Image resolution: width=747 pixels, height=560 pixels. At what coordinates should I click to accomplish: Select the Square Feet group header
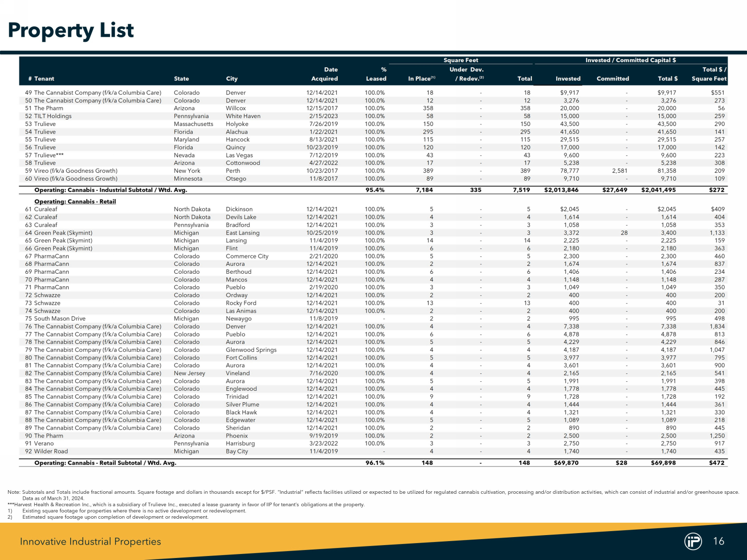click(461, 60)
